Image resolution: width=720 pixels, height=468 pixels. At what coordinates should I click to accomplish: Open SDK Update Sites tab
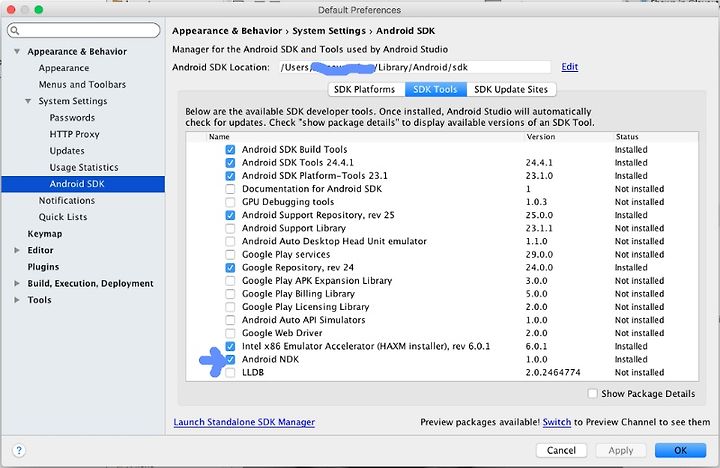[x=511, y=90]
